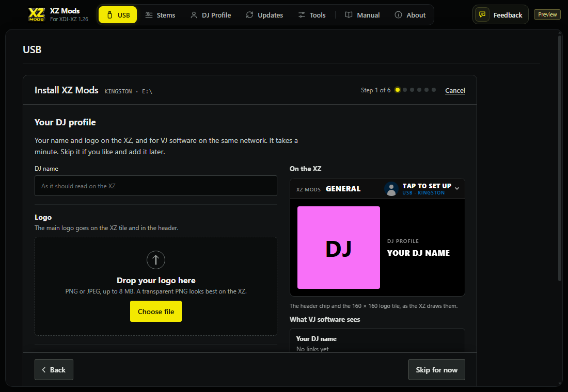The width and height of the screenshot is (568, 392).
Task: Click the upload arrow icon in drop zone
Action: (x=156, y=260)
